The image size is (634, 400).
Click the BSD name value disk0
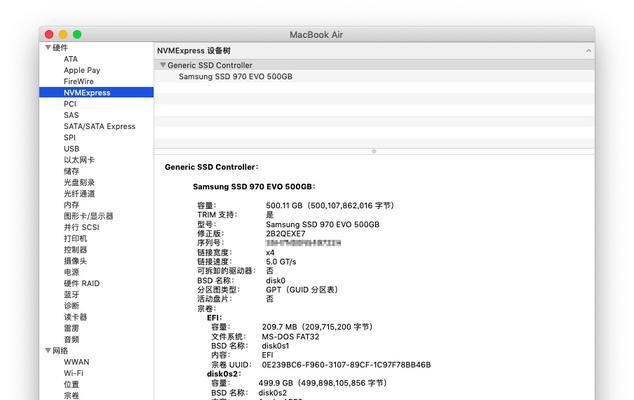point(275,280)
